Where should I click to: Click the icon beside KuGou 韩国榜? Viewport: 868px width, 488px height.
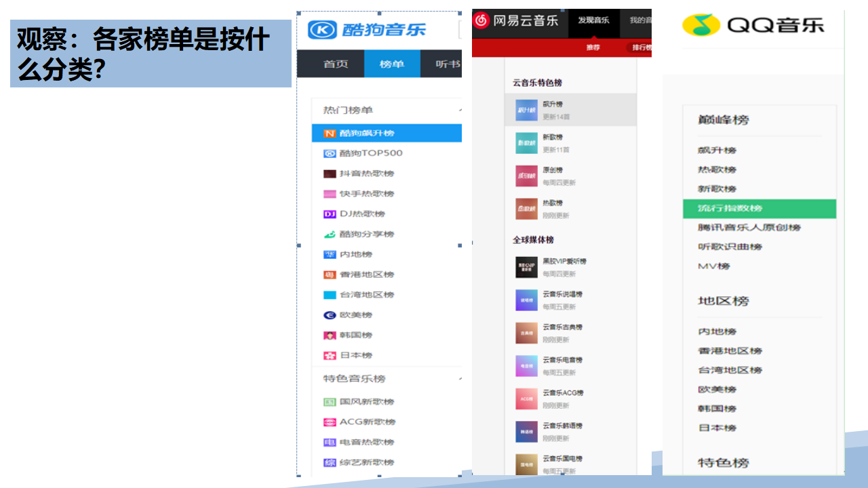(x=330, y=335)
